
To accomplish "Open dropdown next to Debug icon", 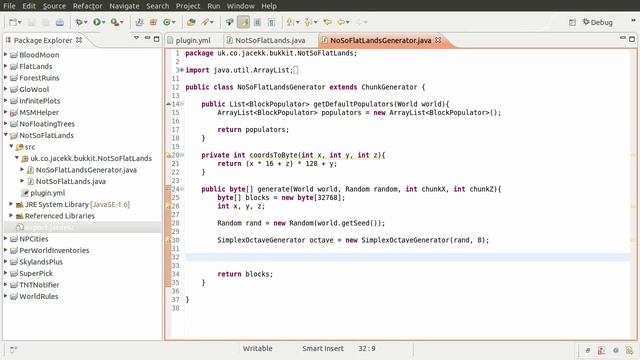I will (85, 22).
